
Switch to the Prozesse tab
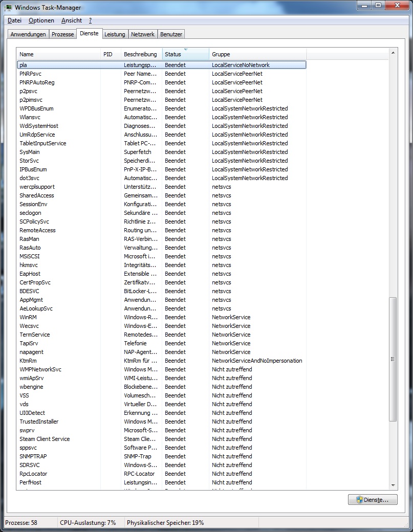coord(63,34)
